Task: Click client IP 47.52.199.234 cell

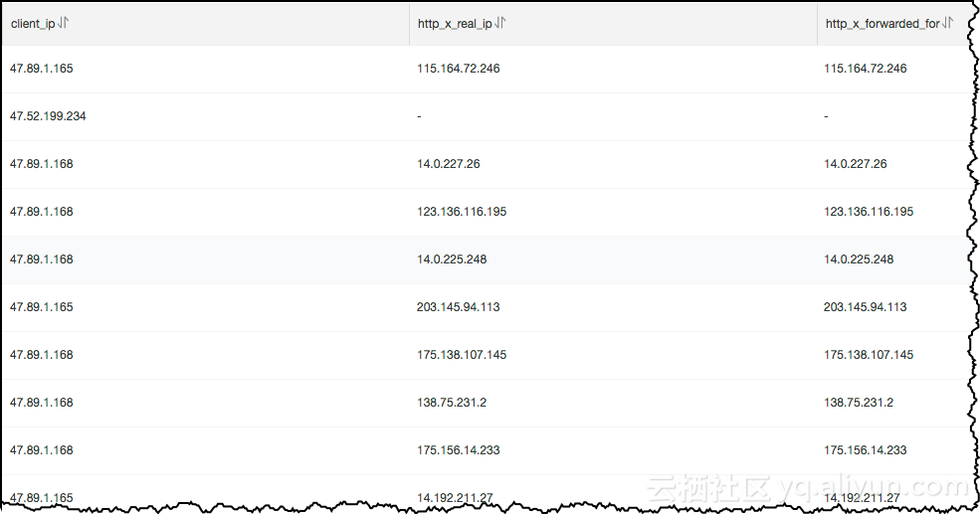Action: tap(48, 116)
